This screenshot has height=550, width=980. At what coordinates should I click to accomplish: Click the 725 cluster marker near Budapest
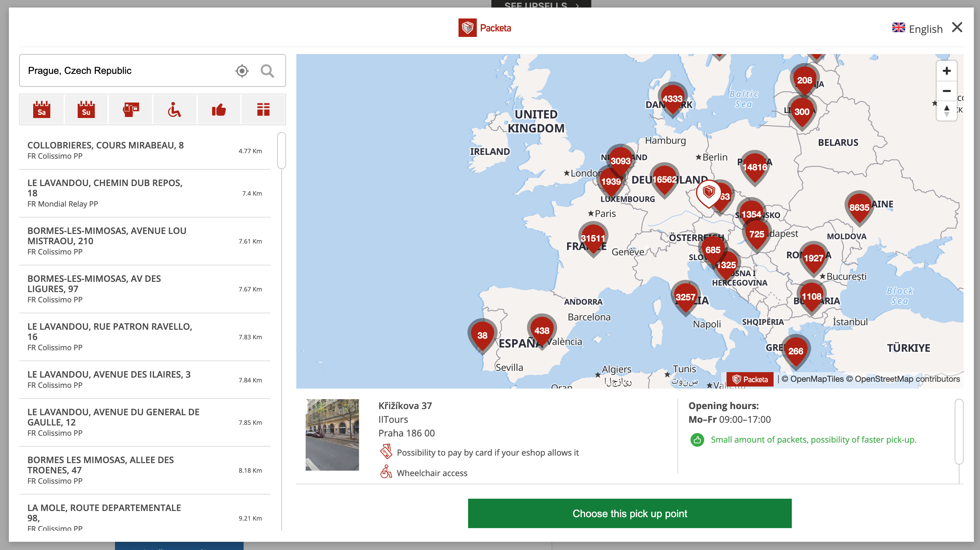(x=756, y=234)
